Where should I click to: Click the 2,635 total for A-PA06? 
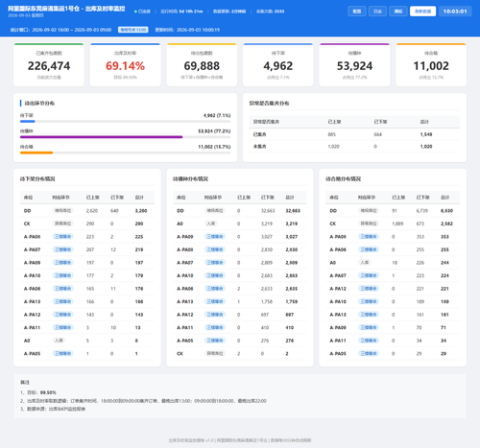pyautogui.click(x=292, y=289)
